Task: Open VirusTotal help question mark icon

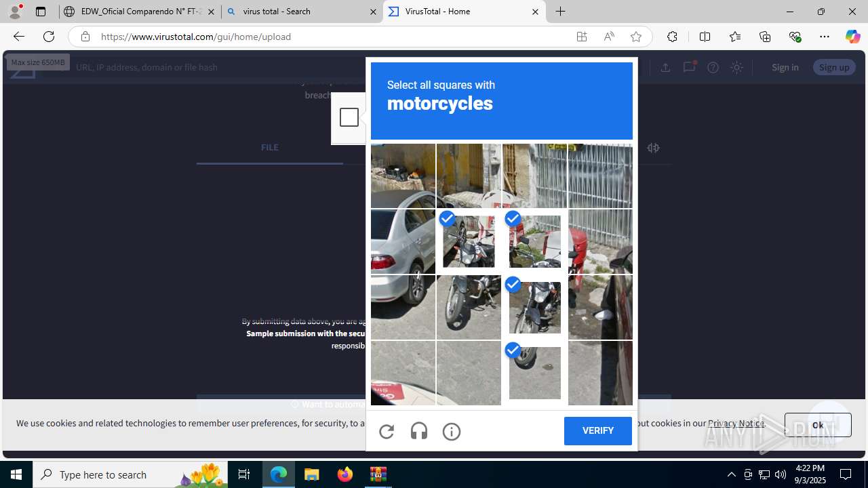Action: click(x=713, y=67)
